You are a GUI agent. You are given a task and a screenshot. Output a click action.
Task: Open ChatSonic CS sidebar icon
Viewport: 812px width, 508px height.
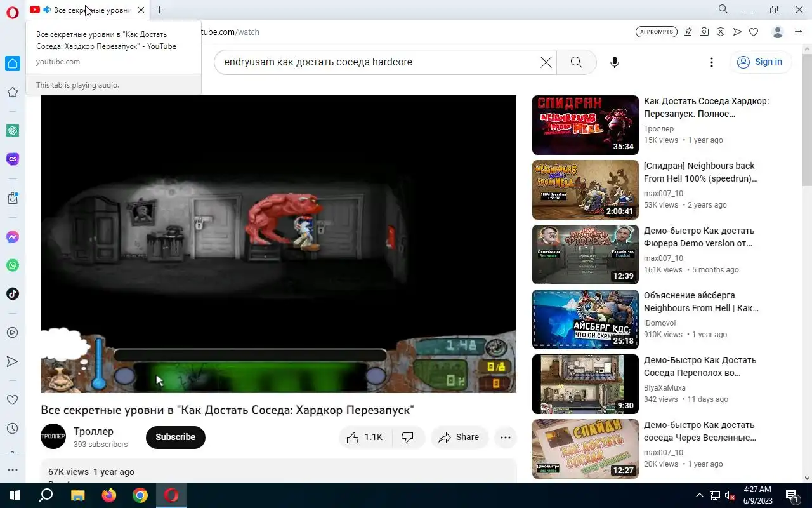point(12,159)
